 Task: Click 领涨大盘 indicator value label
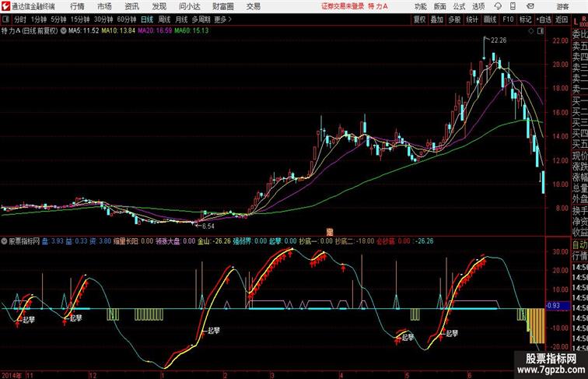[x=176, y=241]
